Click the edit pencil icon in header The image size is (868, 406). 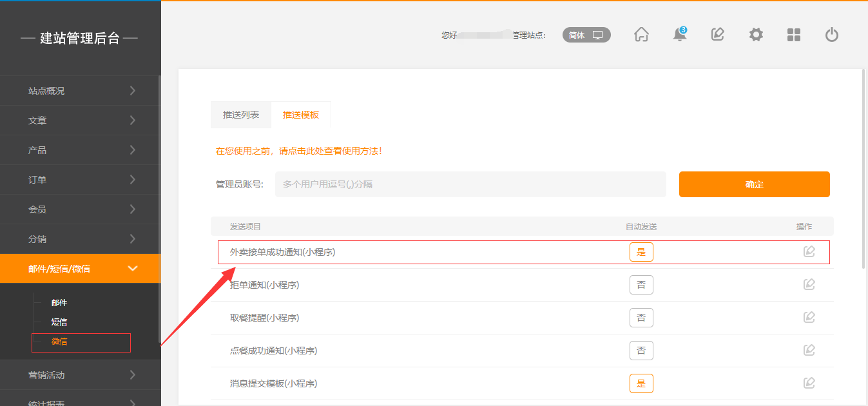717,35
